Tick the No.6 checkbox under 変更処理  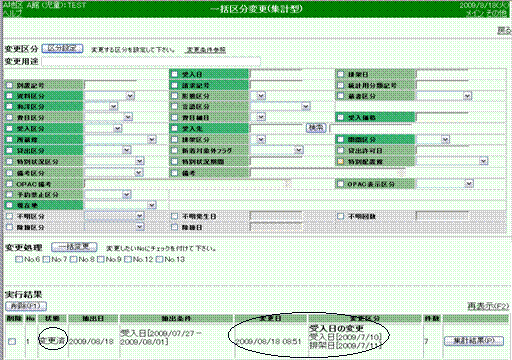coord(19,259)
